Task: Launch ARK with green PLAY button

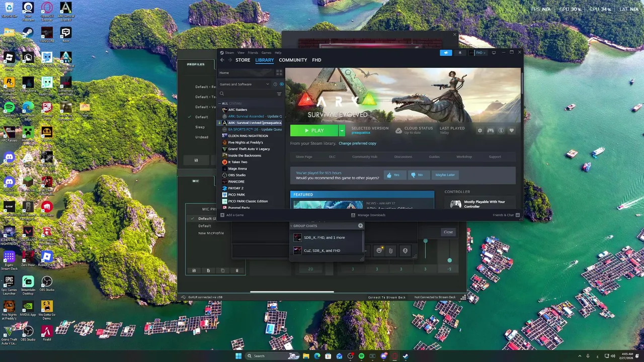Action: tap(314, 131)
